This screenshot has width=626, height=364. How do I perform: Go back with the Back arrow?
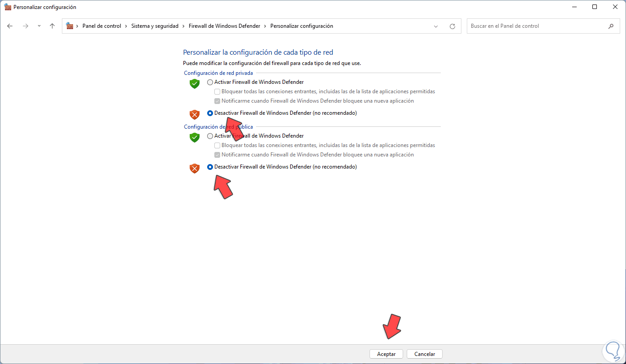(10, 26)
